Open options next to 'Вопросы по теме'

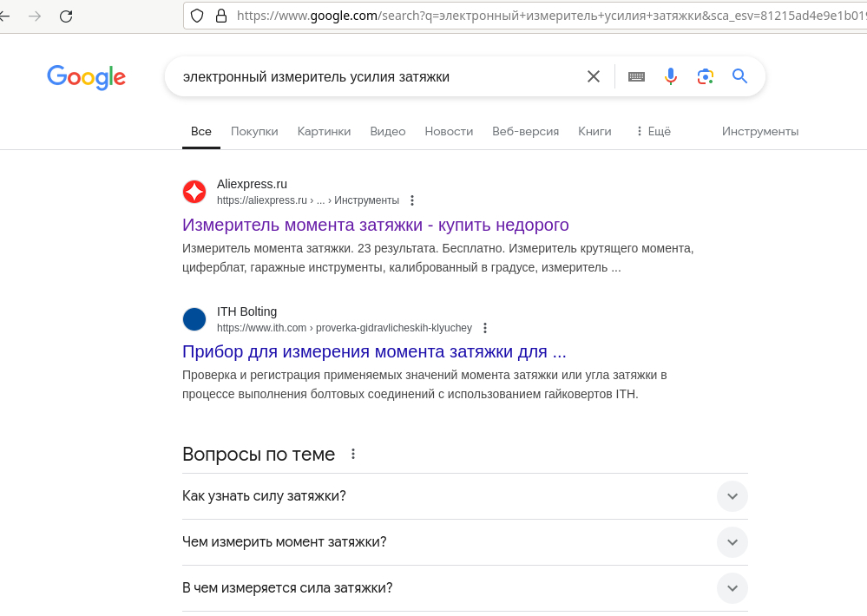[x=353, y=454]
